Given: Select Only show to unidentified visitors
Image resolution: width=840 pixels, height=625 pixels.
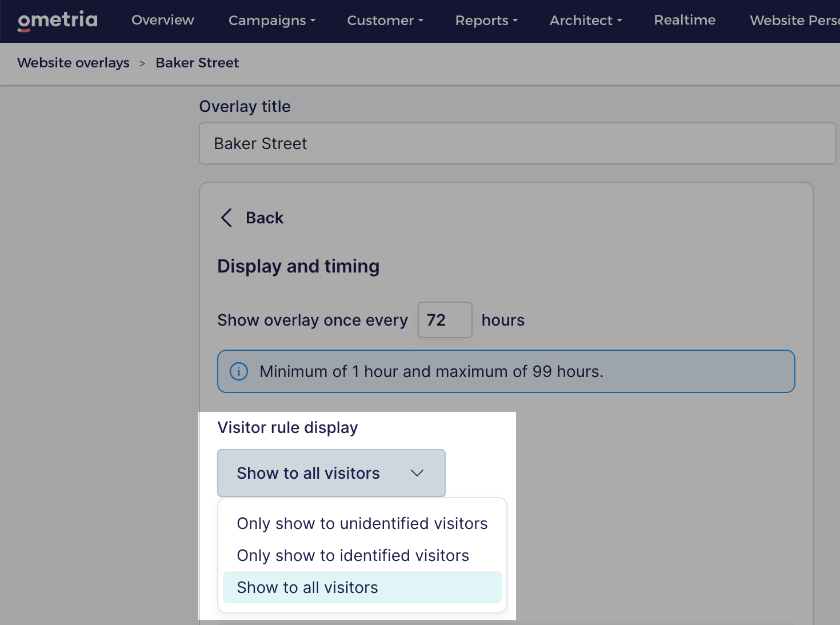Looking at the screenshot, I should click(x=362, y=523).
